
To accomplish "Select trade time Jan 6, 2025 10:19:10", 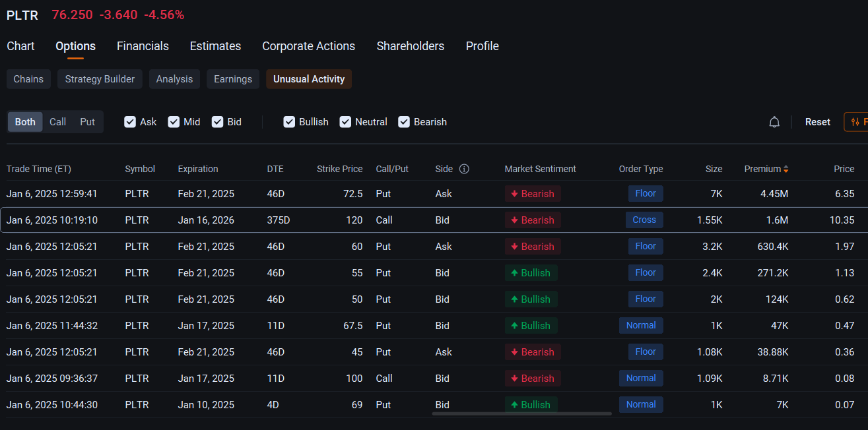I will (x=52, y=220).
